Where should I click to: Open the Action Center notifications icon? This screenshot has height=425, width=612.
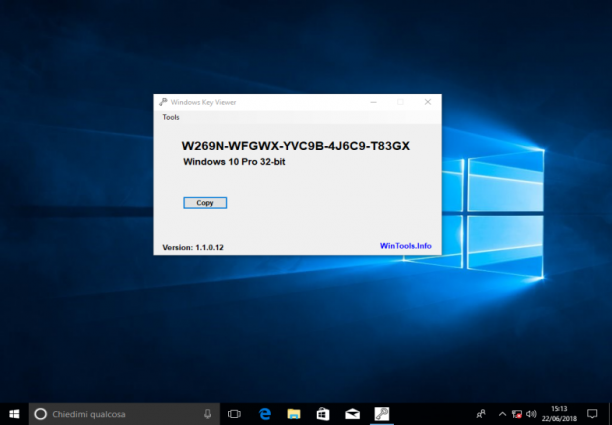[x=592, y=414]
